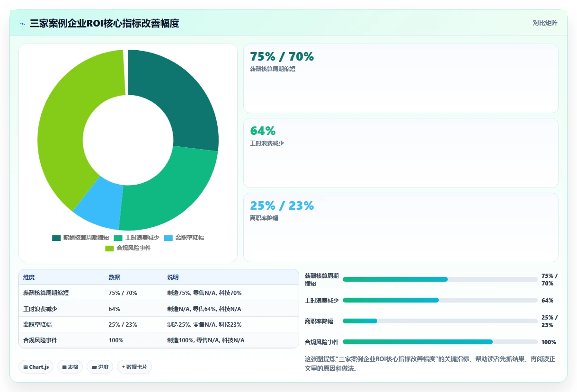Click the 表格 tag chip

(70, 367)
